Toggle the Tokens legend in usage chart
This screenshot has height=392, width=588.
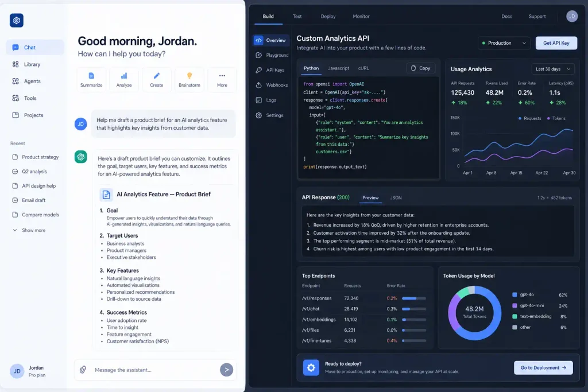click(556, 118)
